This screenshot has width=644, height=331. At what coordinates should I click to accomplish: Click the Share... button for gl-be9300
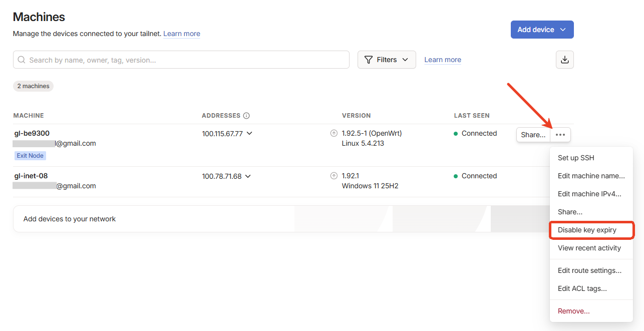(x=533, y=135)
